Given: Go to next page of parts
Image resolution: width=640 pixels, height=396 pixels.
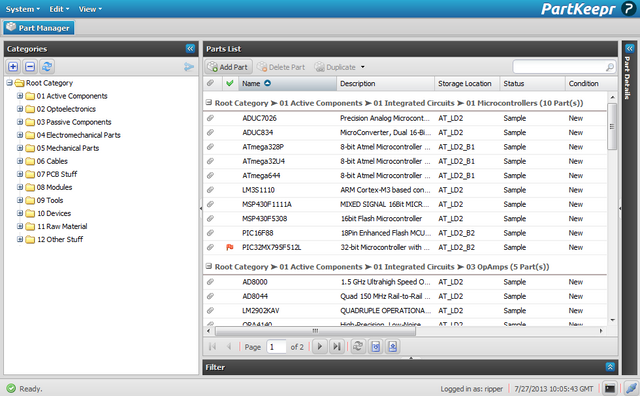Looking at the screenshot, I should [320, 347].
